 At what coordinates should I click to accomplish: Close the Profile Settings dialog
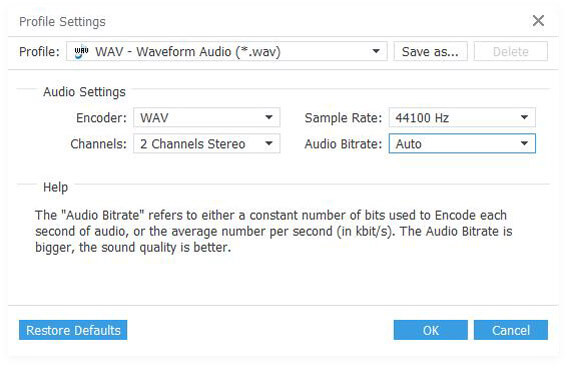[x=538, y=21]
